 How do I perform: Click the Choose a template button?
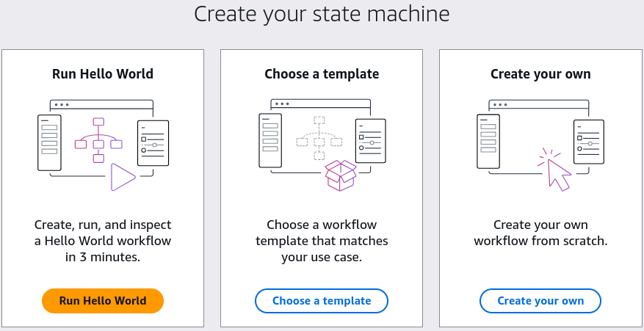[322, 301]
